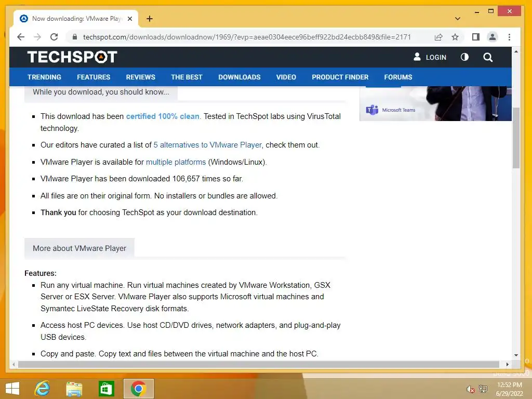Share this page icon in address bar
This screenshot has height=399, width=532.
(438, 37)
